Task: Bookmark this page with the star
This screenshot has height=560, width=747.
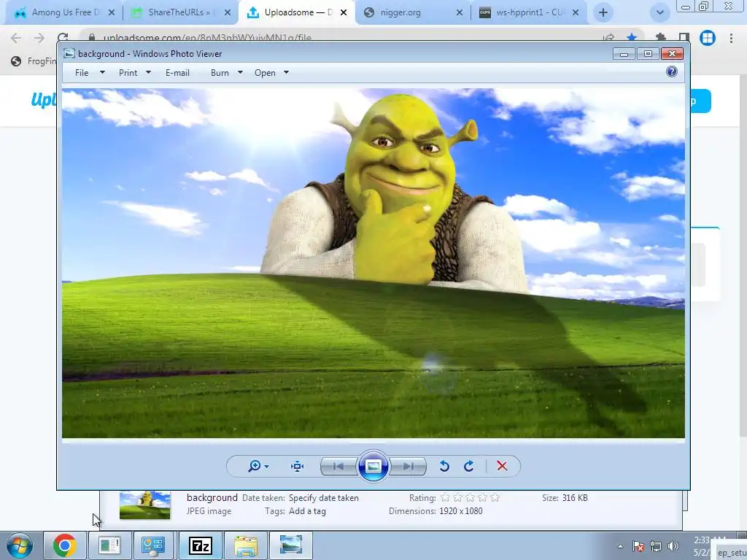Action: click(x=632, y=37)
